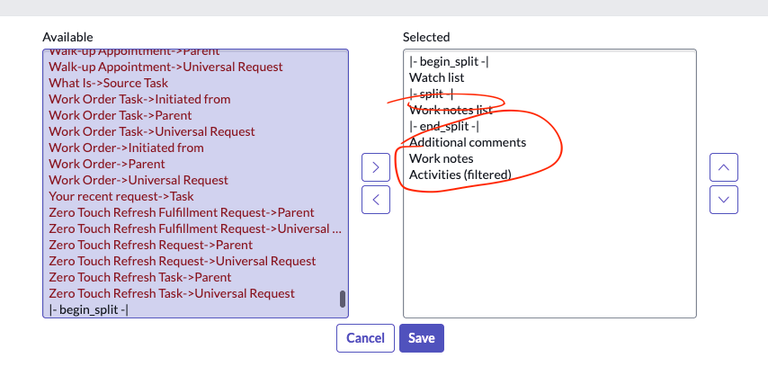Move selected item up with chevron

tap(723, 168)
